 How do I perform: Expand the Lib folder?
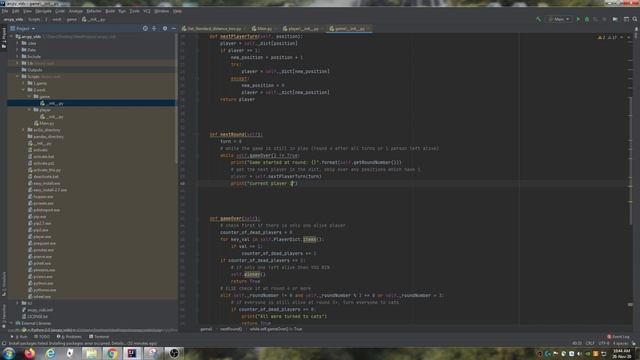click(x=18, y=63)
